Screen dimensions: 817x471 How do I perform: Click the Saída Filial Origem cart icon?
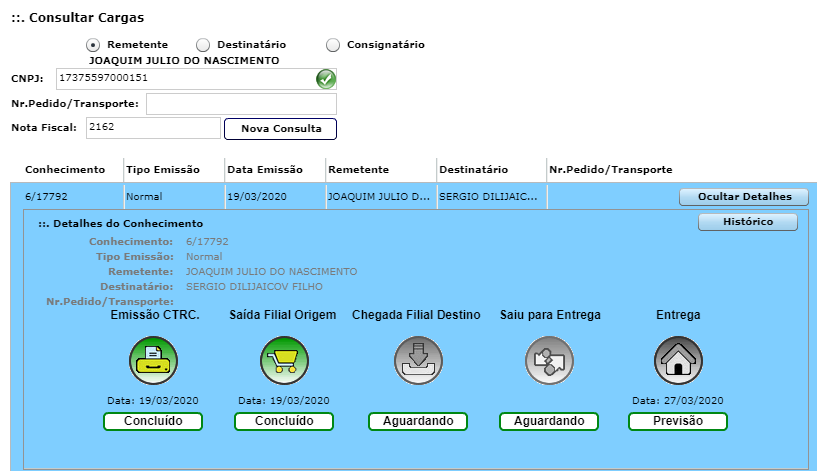[x=284, y=361]
